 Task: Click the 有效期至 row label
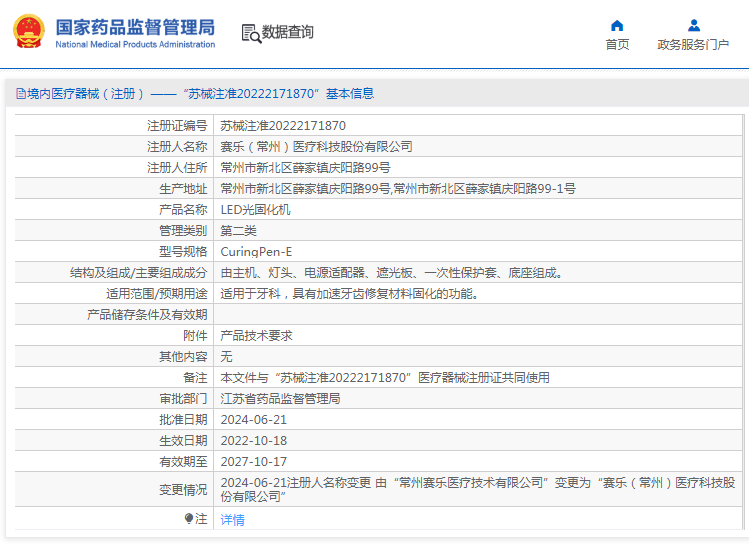(183, 462)
